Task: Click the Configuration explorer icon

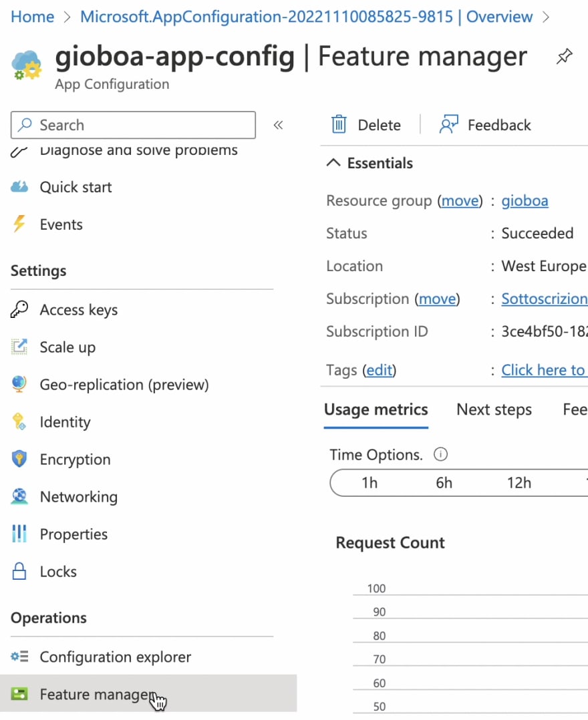Action: click(x=19, y=657)
